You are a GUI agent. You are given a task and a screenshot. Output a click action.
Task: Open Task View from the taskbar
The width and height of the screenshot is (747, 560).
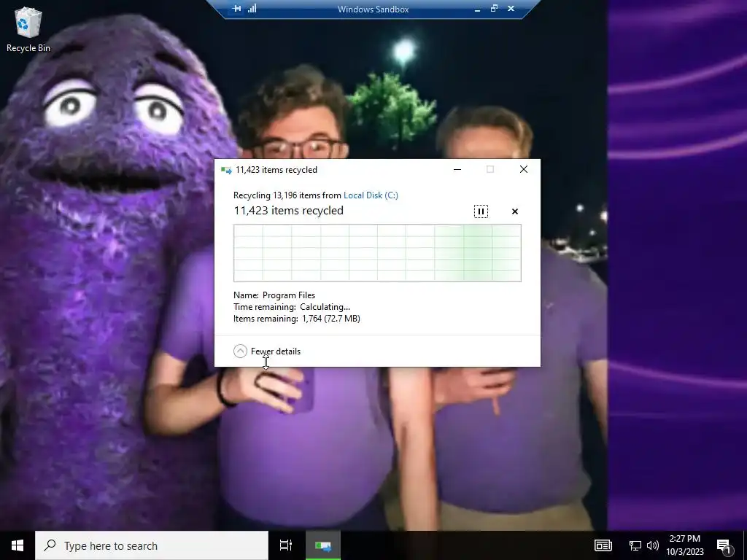[286, 545]
